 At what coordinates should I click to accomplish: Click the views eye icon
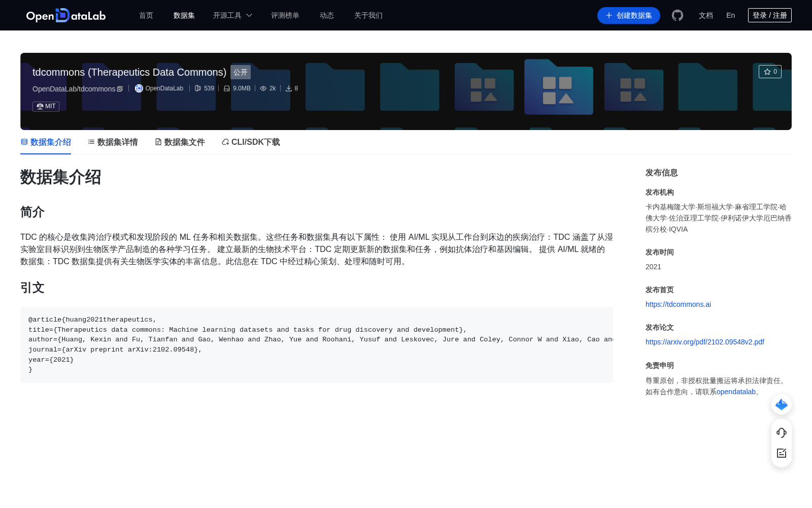[x=263, y=88]
